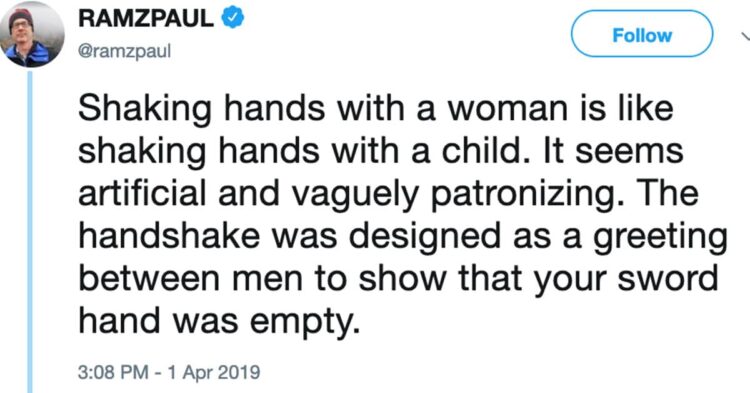Click the word 'sword' in the tweet
The width and height of the screenshot is (750, 393).
[x=667, y=278]
